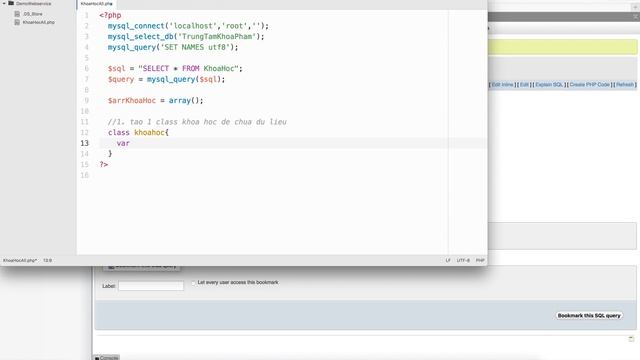Toggle Let every user access this bookmark
Screen dimensions: 640x360
tap(193, 282)
